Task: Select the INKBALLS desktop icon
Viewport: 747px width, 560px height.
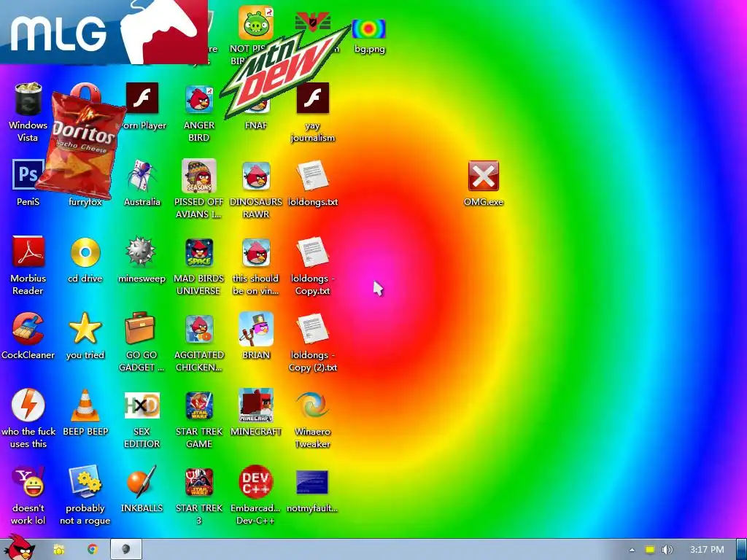Action: (142, 481)
